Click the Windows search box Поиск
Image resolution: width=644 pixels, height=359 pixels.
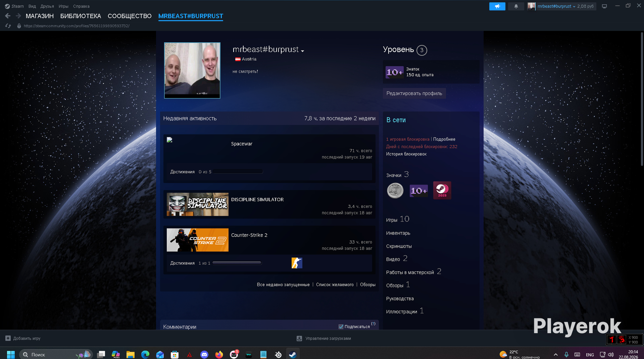click(x=56, y=355)
